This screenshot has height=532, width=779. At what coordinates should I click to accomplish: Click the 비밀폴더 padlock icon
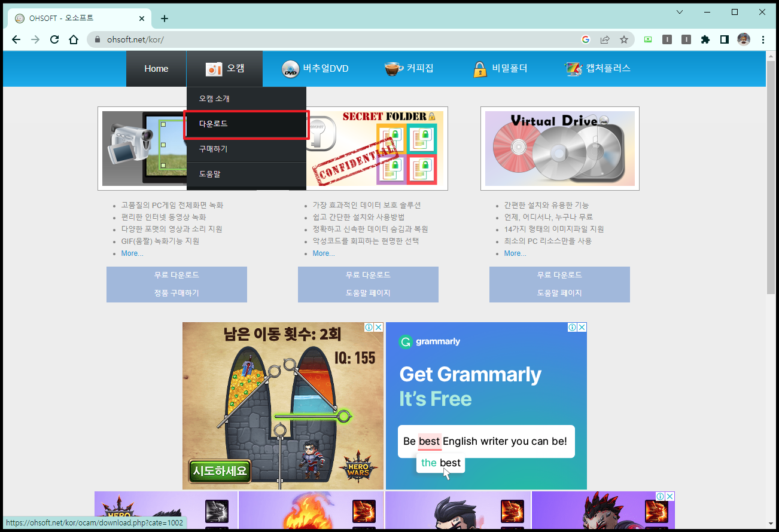point(480,69)
